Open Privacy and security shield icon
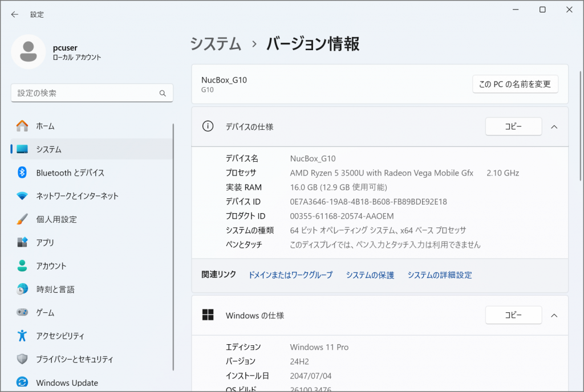The image size is (584, 392). [22, 360]
